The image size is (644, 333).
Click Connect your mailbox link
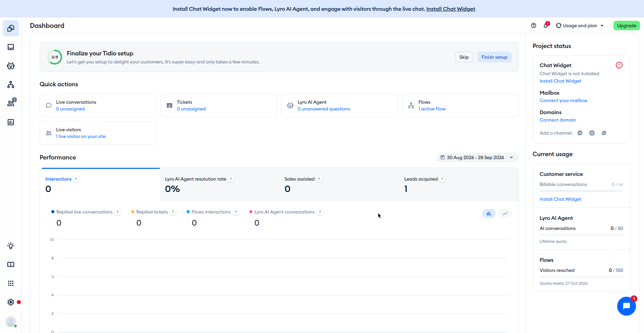click(563, 100)
